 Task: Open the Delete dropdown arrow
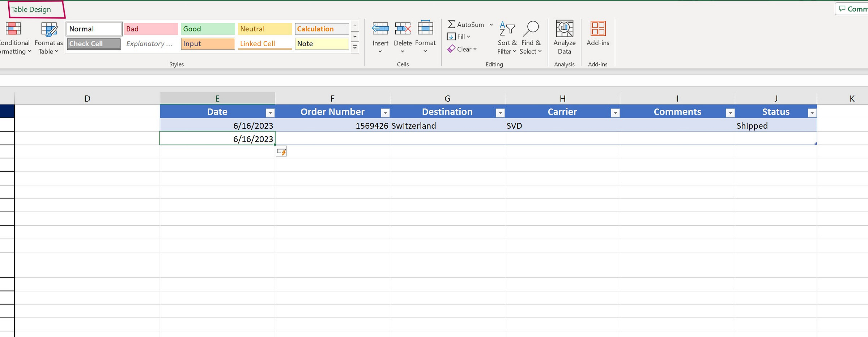(x=403, y=51)
